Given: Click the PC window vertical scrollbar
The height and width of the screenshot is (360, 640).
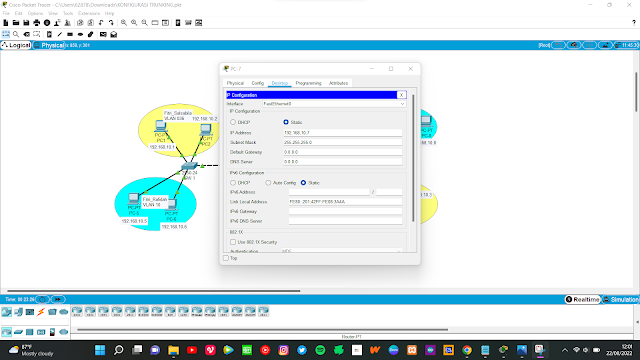Looking at the screenshot, I should point(413,159).
